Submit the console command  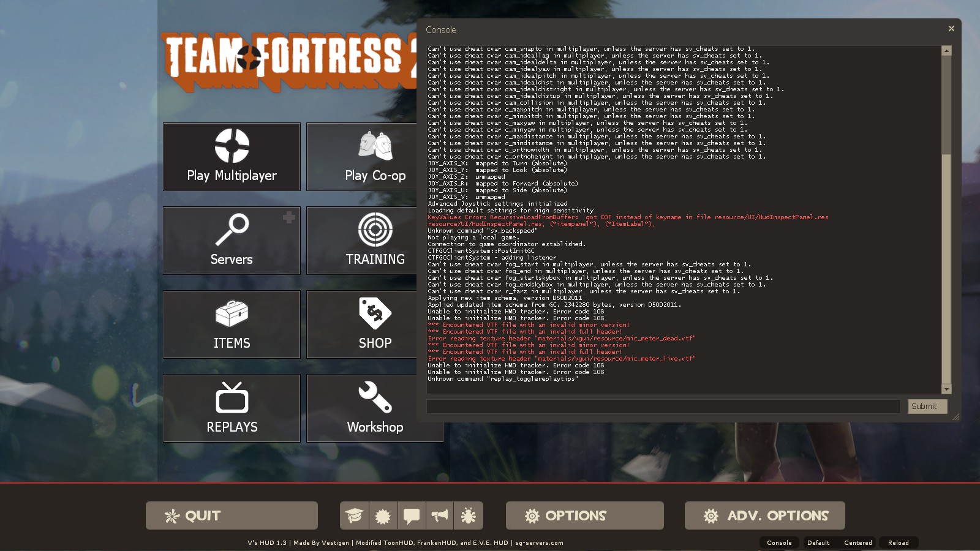click(927, 407)
